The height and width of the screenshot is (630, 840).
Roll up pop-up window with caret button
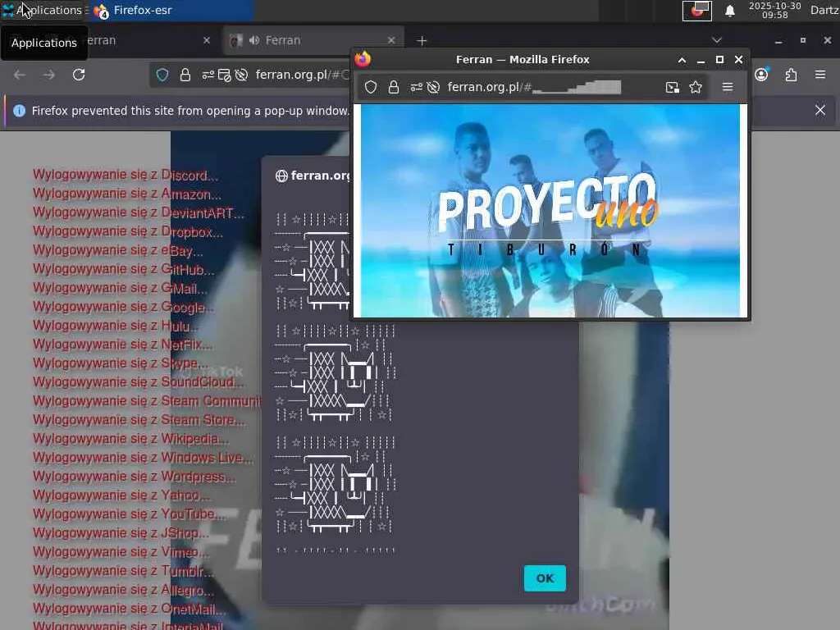click(682, 60)
